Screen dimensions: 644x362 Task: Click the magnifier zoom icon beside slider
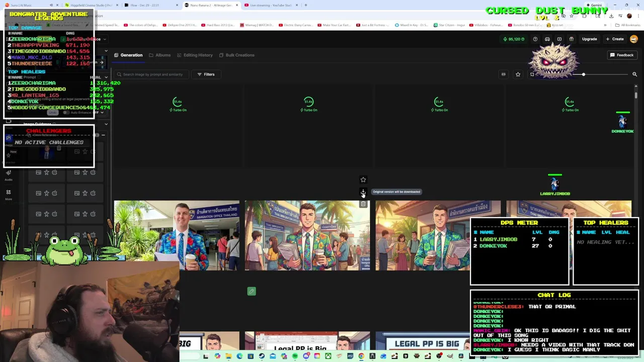pyautogui.click(x=634, y=74)
